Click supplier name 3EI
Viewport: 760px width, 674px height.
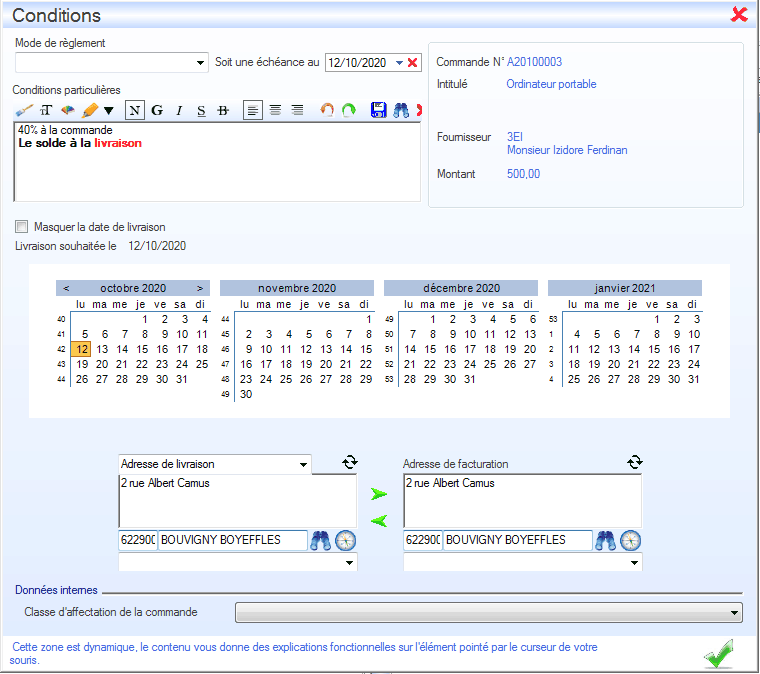(515, 137)
